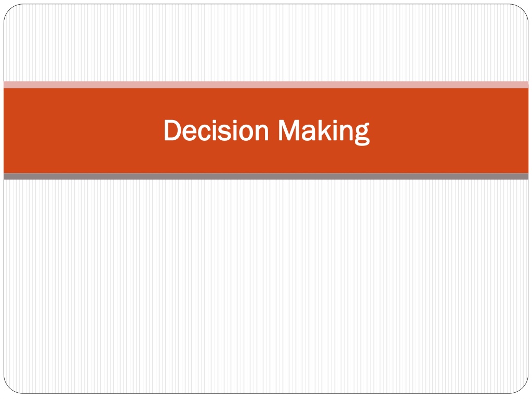Select the word "Decision" in the title
532x399 pixels.
tap(216, 130)
